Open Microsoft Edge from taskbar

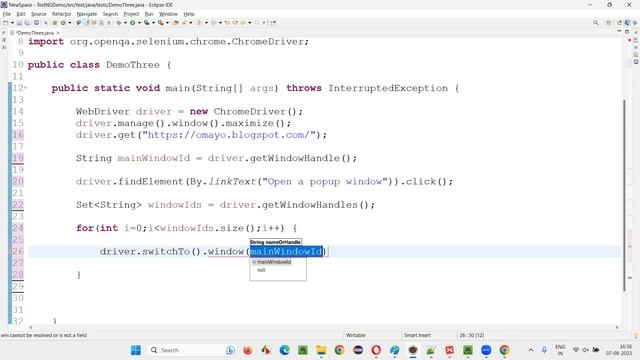click(x=284, y=350)
